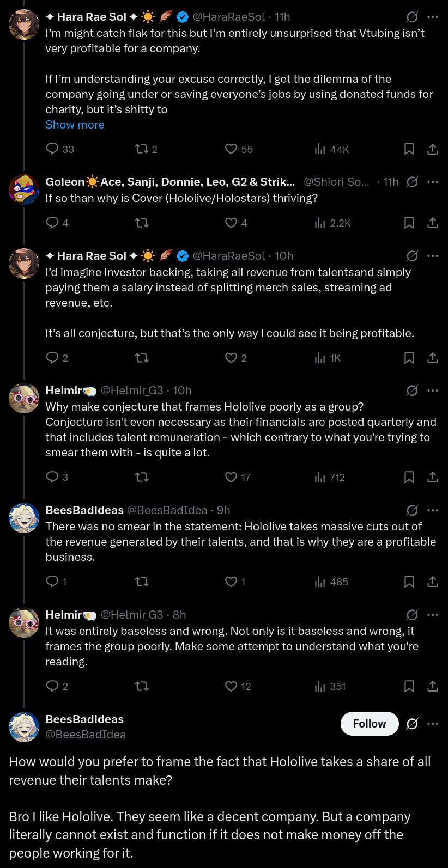Expand Show more on Hara's tweet

pyautogui.click(x=75, y=125)
